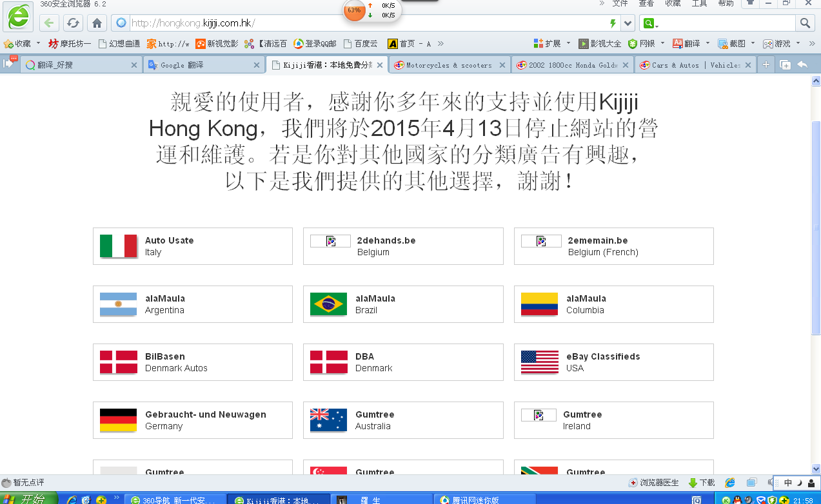
Task: Open the 收藏 favorites bookmark button
Action: 18,44
